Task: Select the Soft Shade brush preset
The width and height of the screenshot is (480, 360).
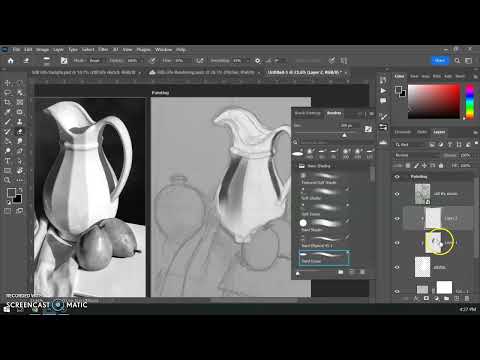Action: (324, 194)
